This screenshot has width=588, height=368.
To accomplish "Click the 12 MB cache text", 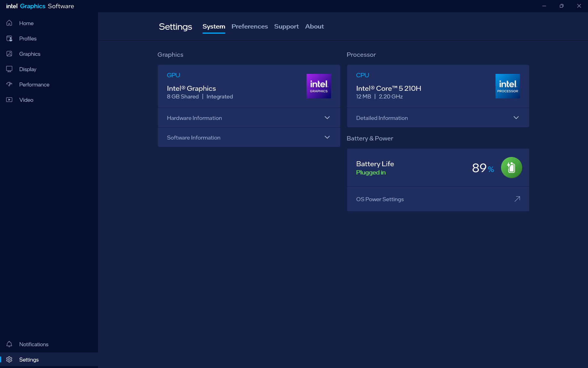I will [364, 97].
